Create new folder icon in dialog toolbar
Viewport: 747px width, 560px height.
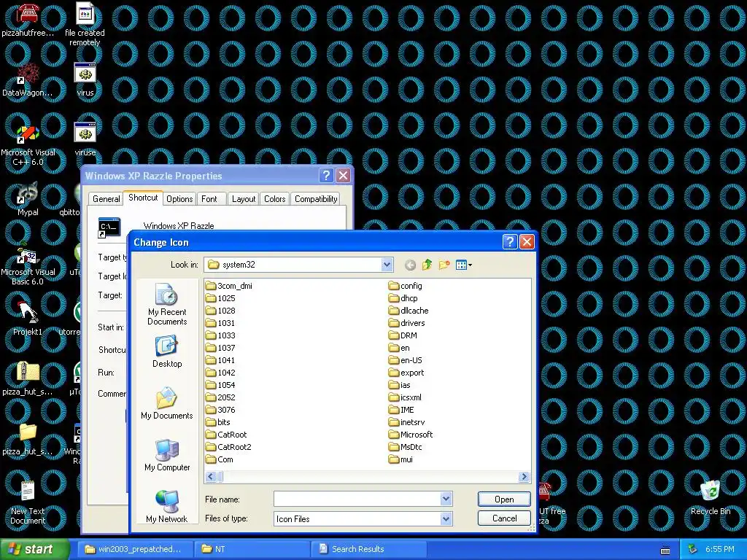[x=444, y=265]
